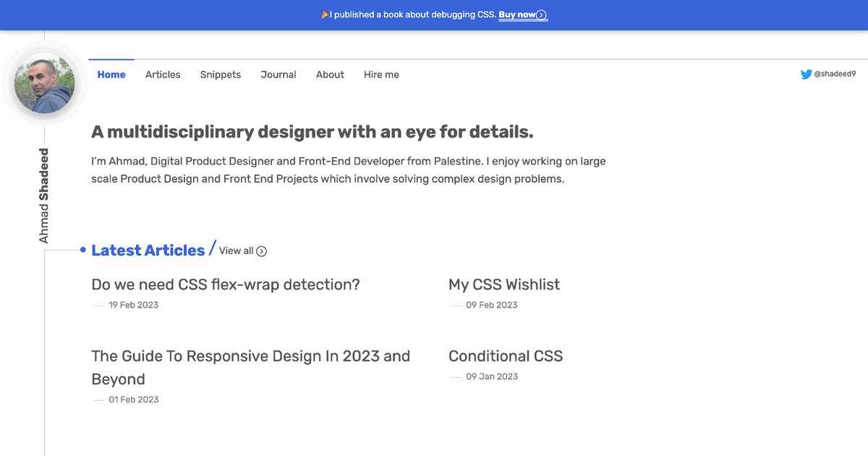Select Snippets from the navigation menu

(220, 74)
